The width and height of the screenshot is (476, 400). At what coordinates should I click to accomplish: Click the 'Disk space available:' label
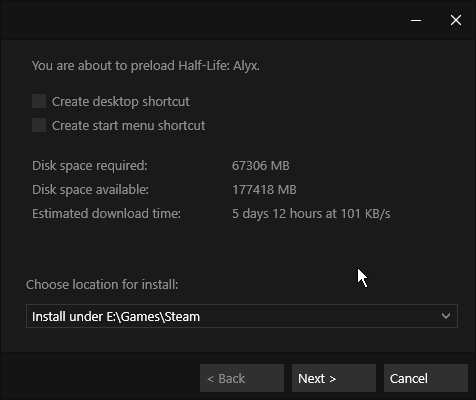click(x=90, y=190)
